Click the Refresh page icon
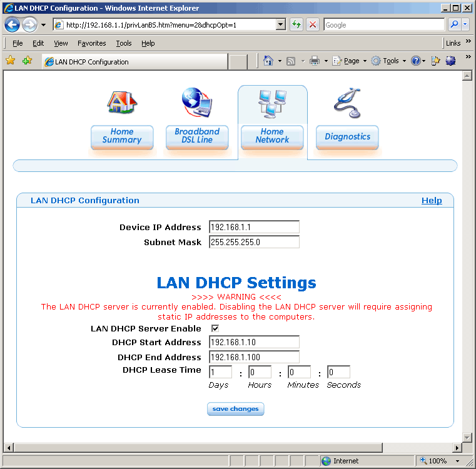476x469 pixels. [296, 25]
